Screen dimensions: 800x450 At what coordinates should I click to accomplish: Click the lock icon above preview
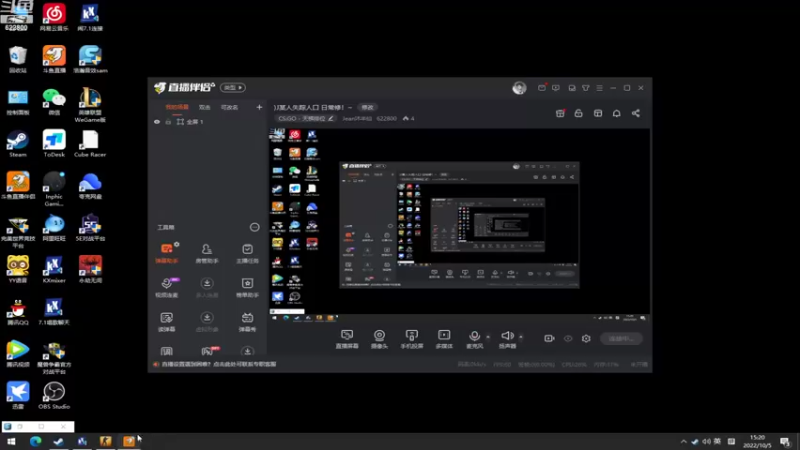(579, 113)
